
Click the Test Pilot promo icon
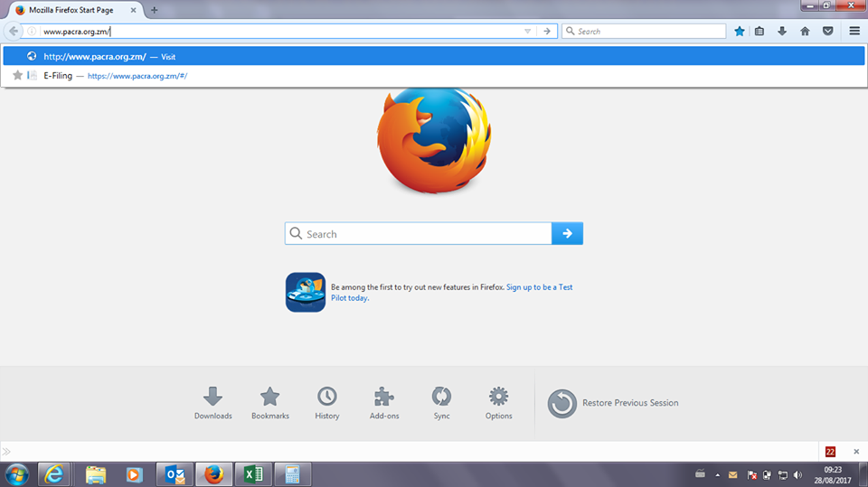click(306, 292)
